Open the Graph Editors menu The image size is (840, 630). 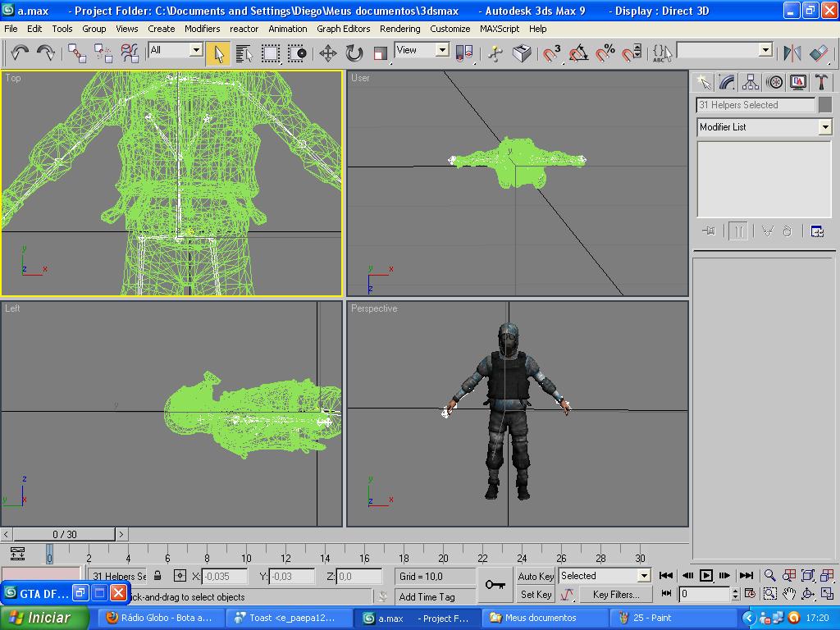[x=343, y=29]
